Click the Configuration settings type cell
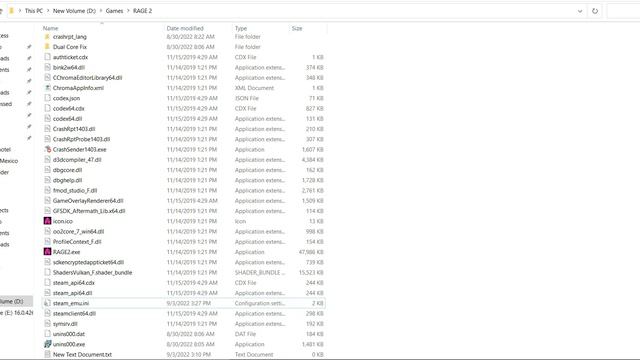The image size is (640, 360). (x=260, y=303)
